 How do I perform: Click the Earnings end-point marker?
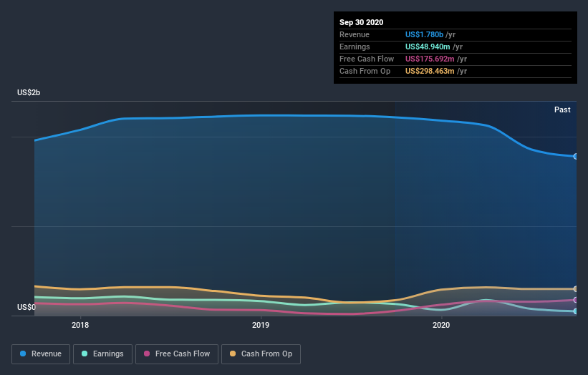[x=576, y=311]
